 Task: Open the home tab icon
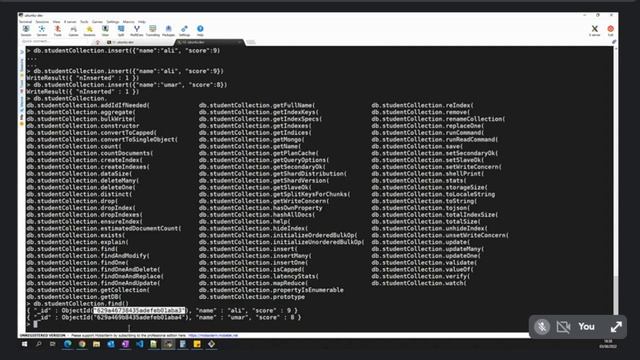[98, 42]
